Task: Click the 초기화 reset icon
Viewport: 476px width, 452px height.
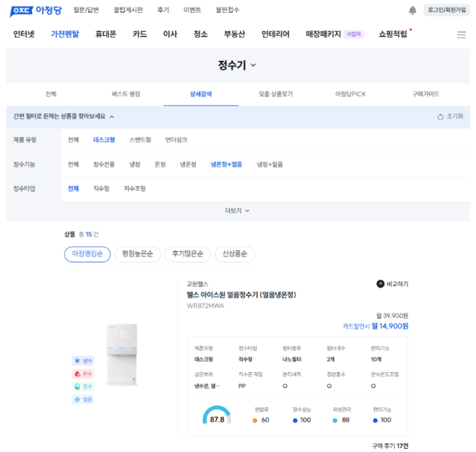Action: point(440,116)
